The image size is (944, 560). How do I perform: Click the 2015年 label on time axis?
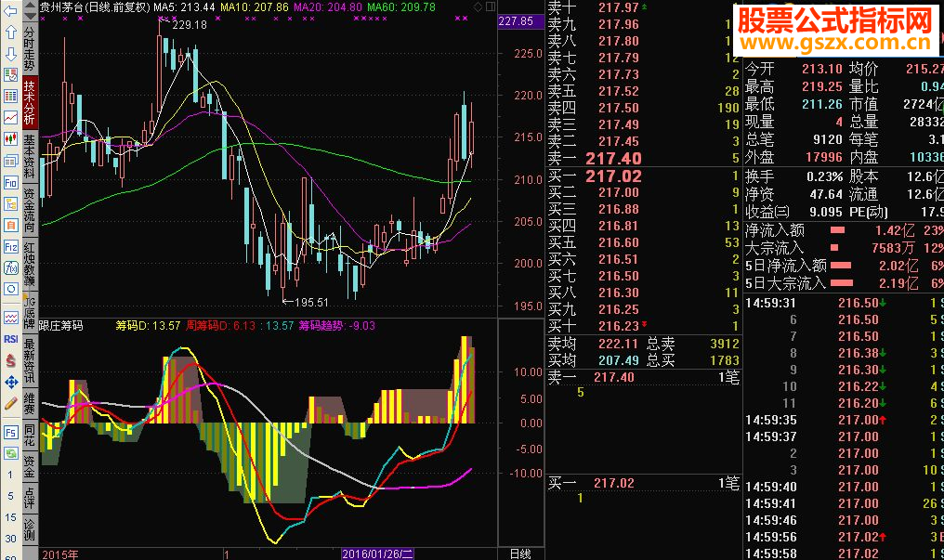tap(60, 554)
